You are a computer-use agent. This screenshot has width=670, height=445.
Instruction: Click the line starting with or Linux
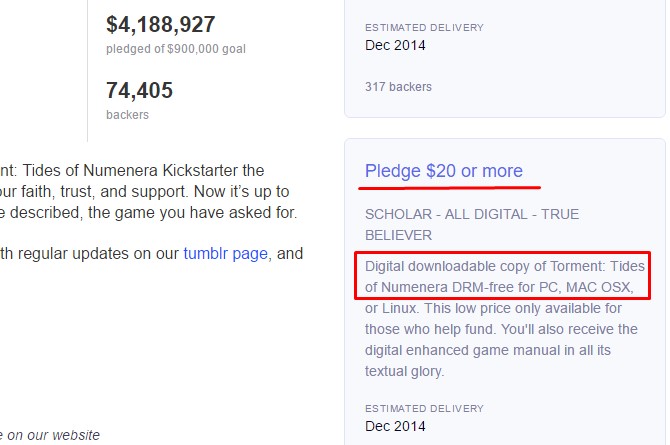[493, 308]
